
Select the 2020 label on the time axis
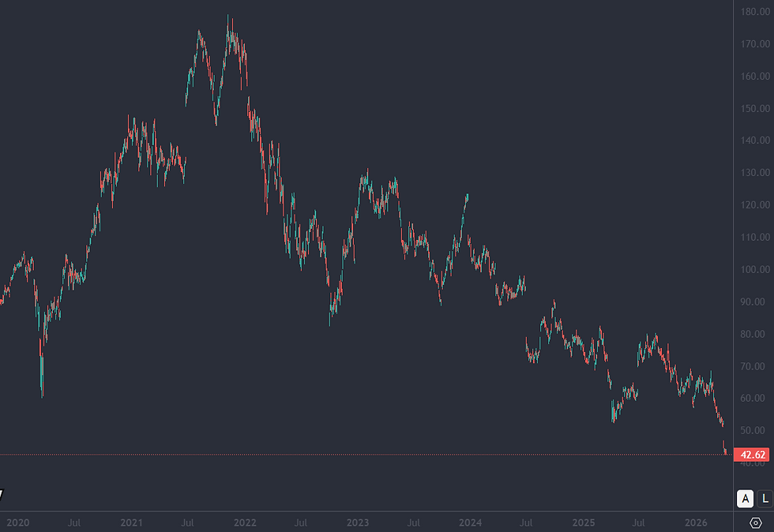(x=17, y=523)
